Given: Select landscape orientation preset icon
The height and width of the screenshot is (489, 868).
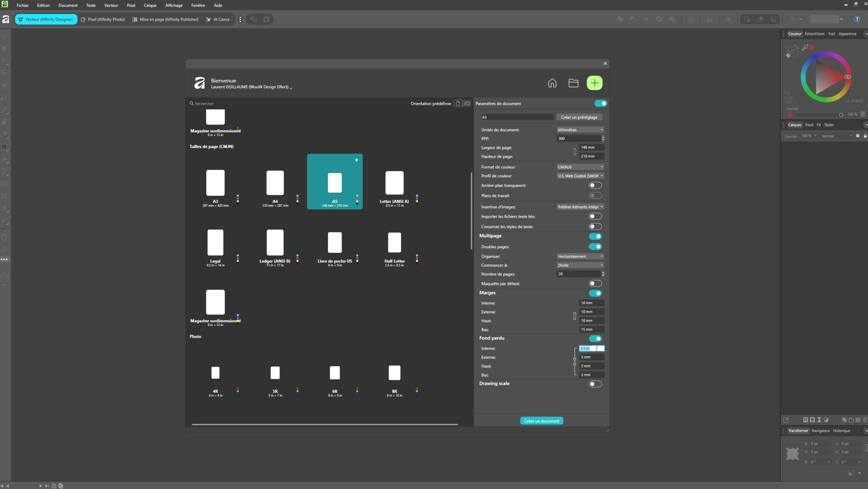Looking at the screenshot, I should coord(467,103).
